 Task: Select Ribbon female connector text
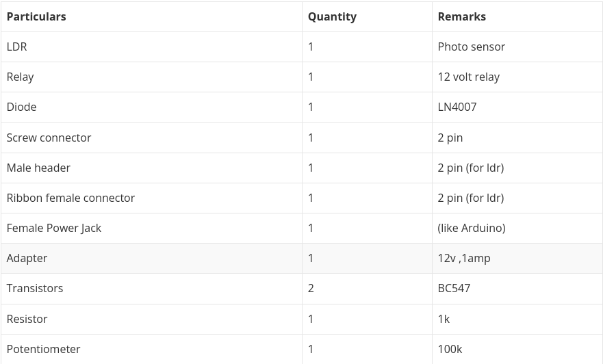[x=70, y=198]
